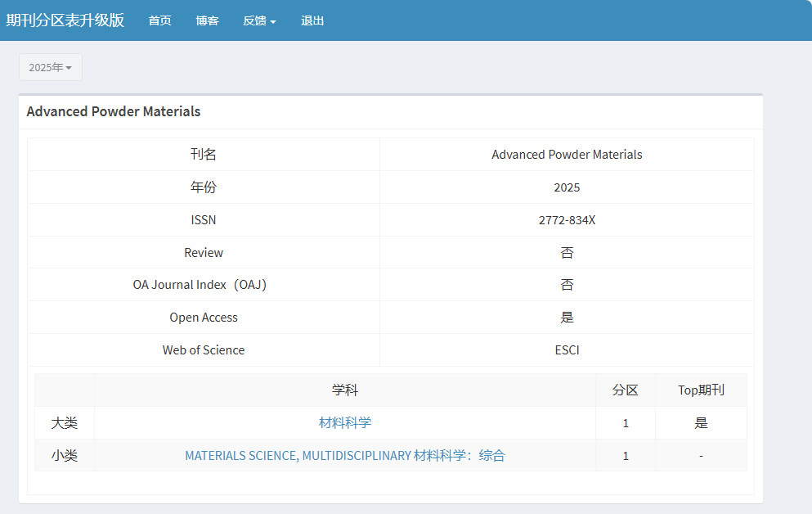812x514 pixels.
Task: Open the 材料科学 category link
Action: pos(345,422)
